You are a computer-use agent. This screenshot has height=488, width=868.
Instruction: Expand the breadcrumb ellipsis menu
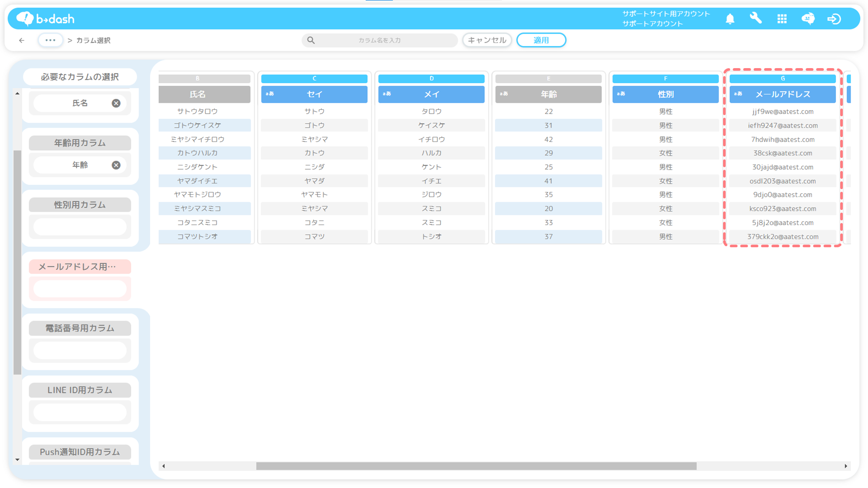pyautogui.click(x=50, y=40)
